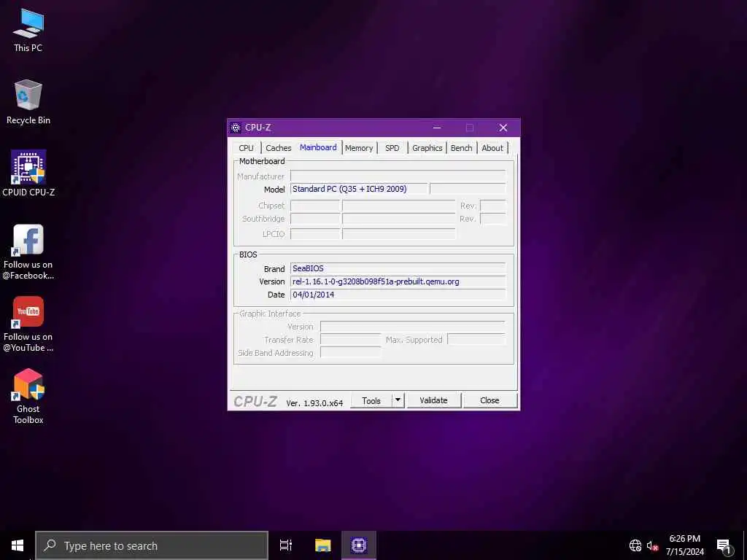The height and width of the screenshot is (560, 747).
Task: Switch to the Memory tab
Action: tap(359, 148)
